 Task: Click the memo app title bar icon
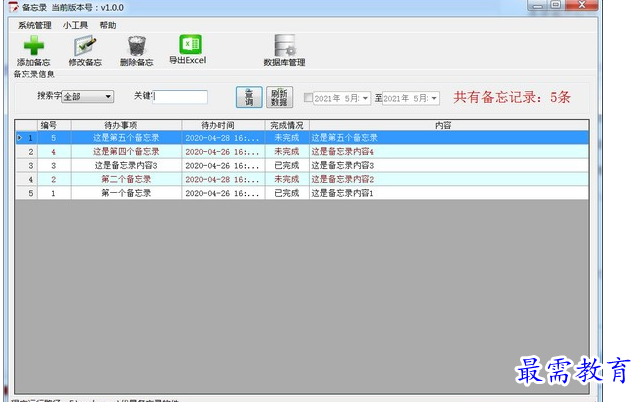[13, 7]
